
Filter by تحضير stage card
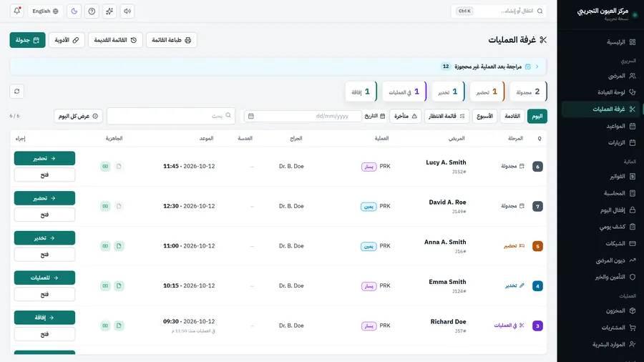(487, 92)
